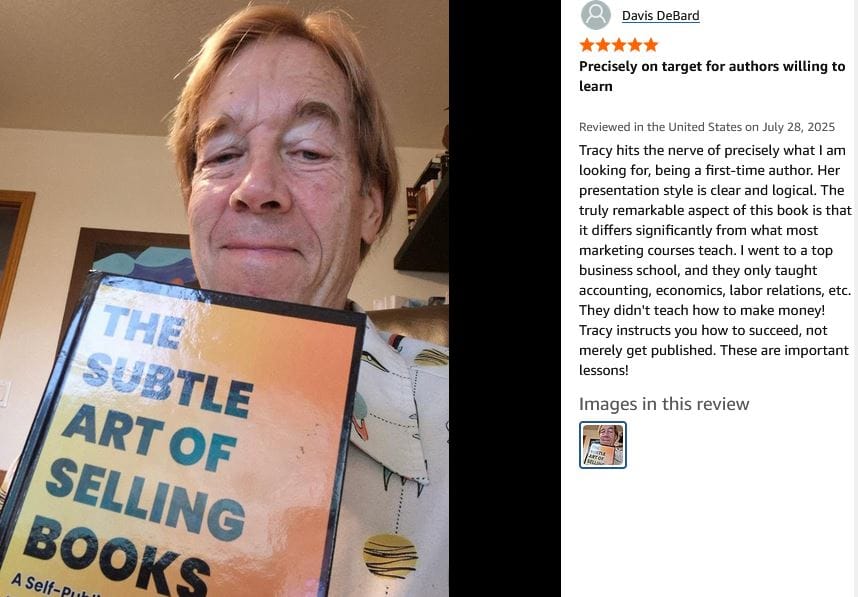The image size is (858, 597).
Task: Click the gray reviewer profile avatar icon
Action: [595, 15]
